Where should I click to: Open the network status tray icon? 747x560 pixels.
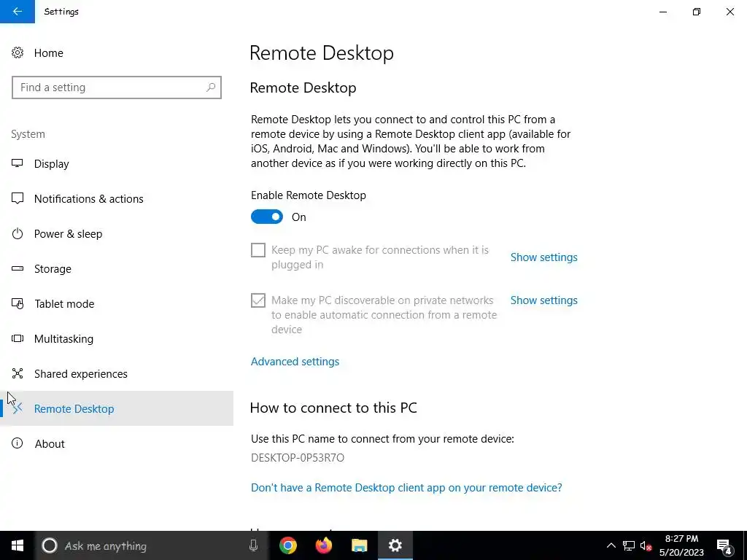(x=629, y=545)
